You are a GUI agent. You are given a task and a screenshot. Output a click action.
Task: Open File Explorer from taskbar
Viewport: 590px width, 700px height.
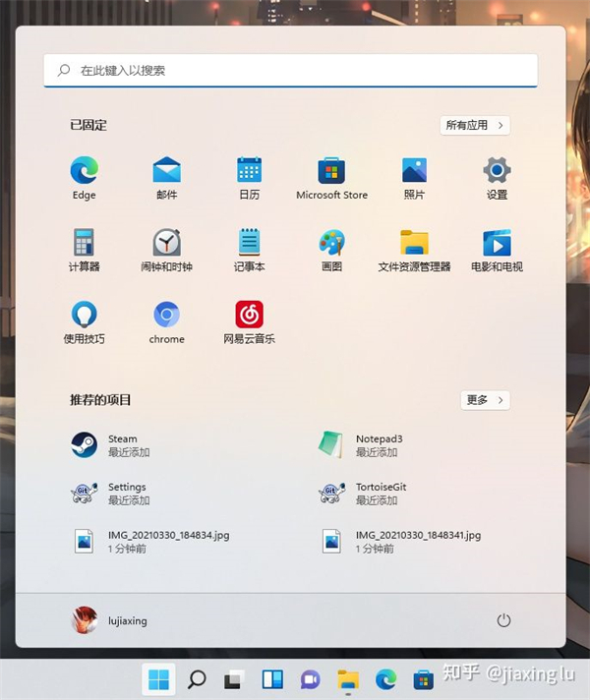pyautogui.click(x=348, y=680)
